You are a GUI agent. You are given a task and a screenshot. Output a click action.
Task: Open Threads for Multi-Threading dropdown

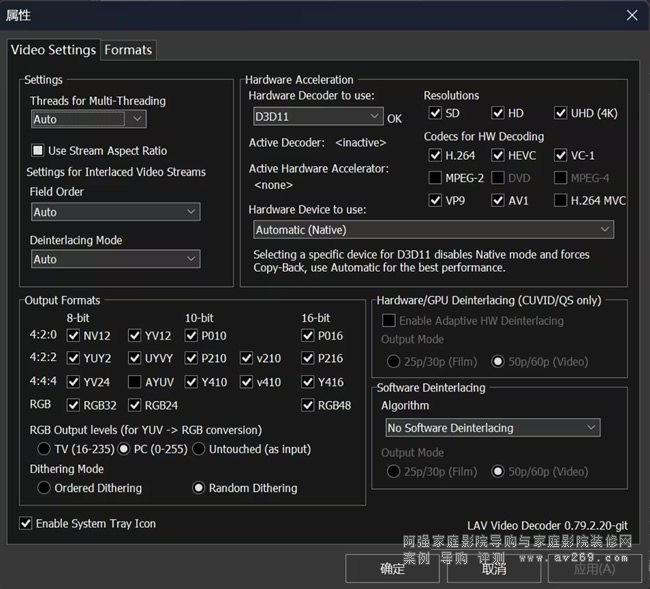click(88, 119)
